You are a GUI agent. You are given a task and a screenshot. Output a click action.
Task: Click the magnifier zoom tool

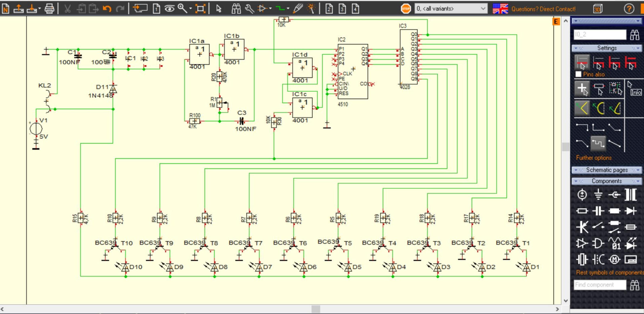(182, 9)
